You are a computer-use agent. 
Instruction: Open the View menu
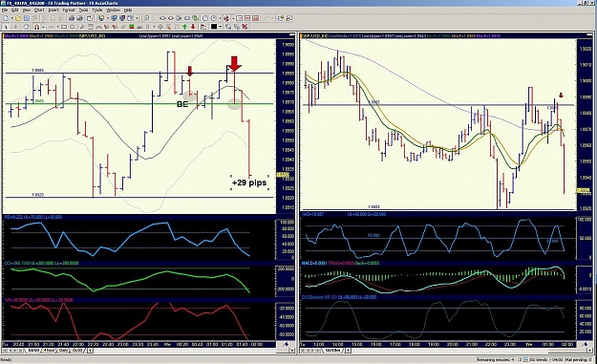click(x=27, y=10)
